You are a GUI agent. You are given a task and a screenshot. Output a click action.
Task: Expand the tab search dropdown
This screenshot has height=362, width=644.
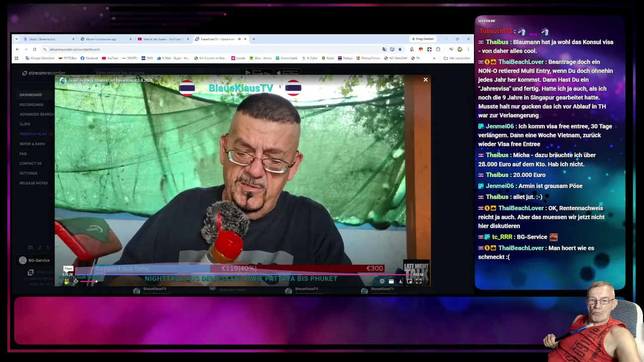[x=17, y=39]
